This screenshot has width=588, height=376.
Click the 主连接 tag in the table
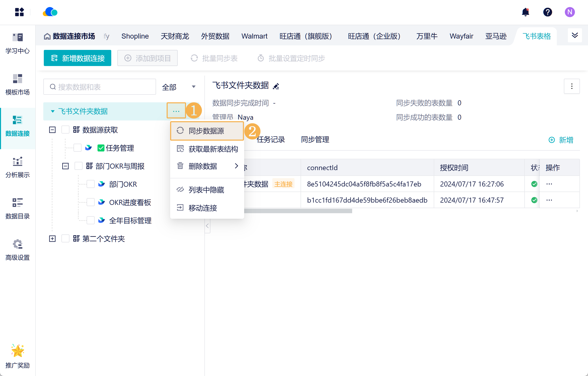(x=283, y=184)
